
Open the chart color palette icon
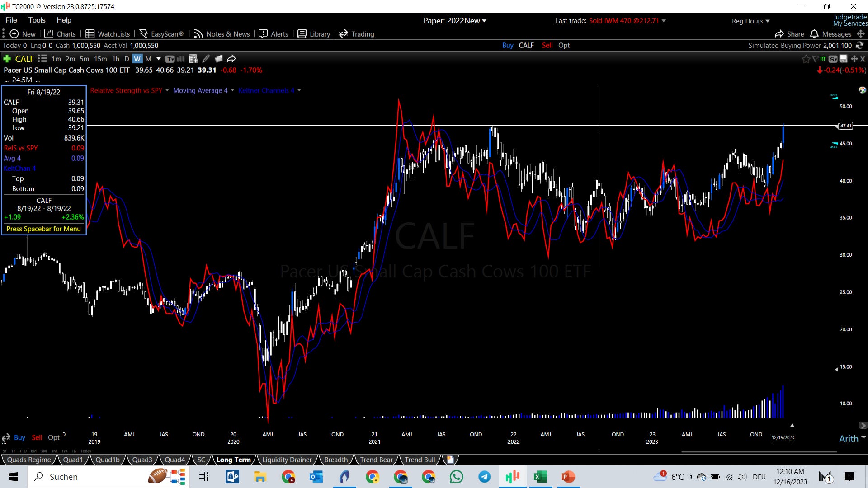pos(862,90)
